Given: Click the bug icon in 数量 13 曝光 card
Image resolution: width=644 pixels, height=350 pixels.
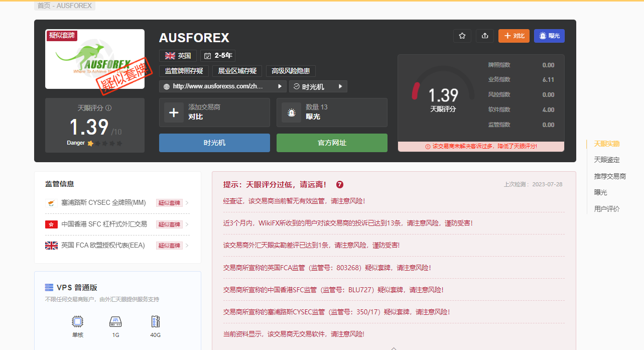Looking at the screenshot, I should click(291, 112).
